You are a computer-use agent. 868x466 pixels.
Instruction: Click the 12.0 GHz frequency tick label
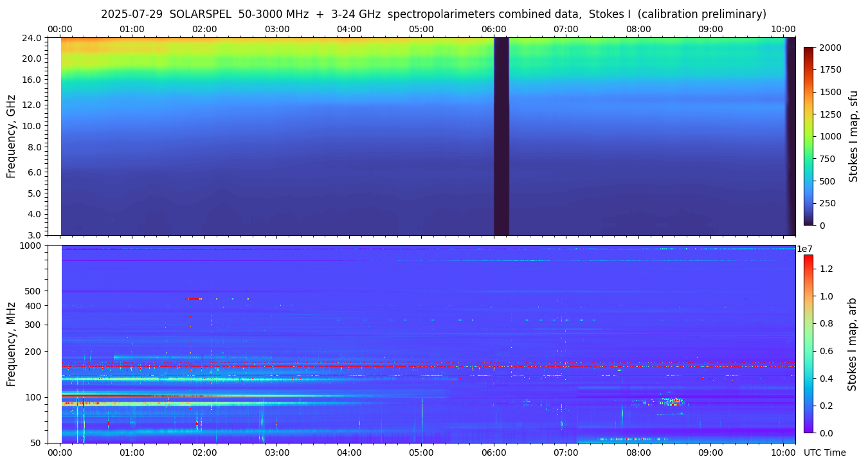coord(33,104)
